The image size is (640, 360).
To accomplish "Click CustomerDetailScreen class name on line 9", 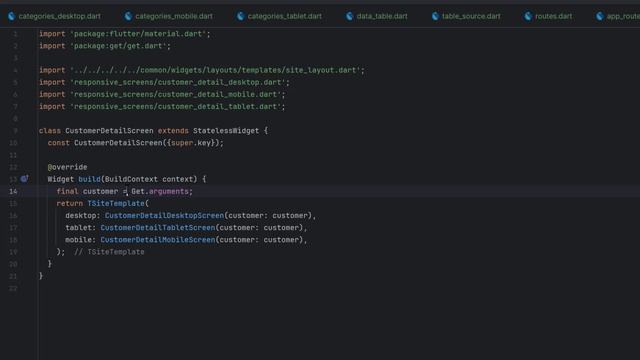I will (x=109, y=131).
